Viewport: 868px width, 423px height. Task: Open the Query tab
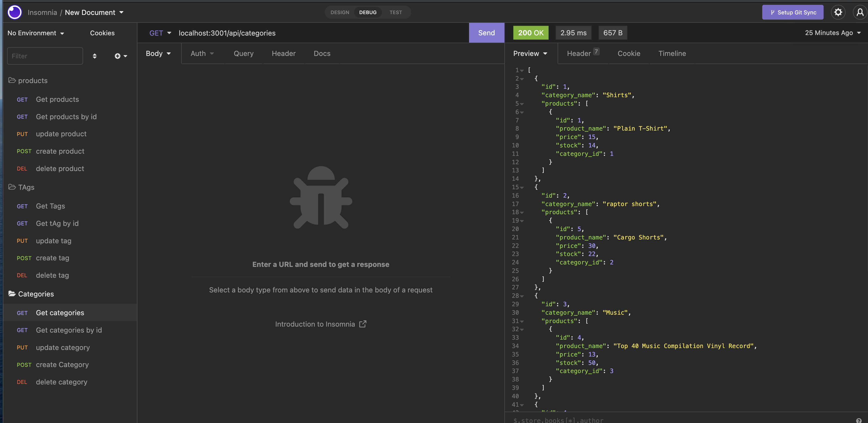[244, 53]
